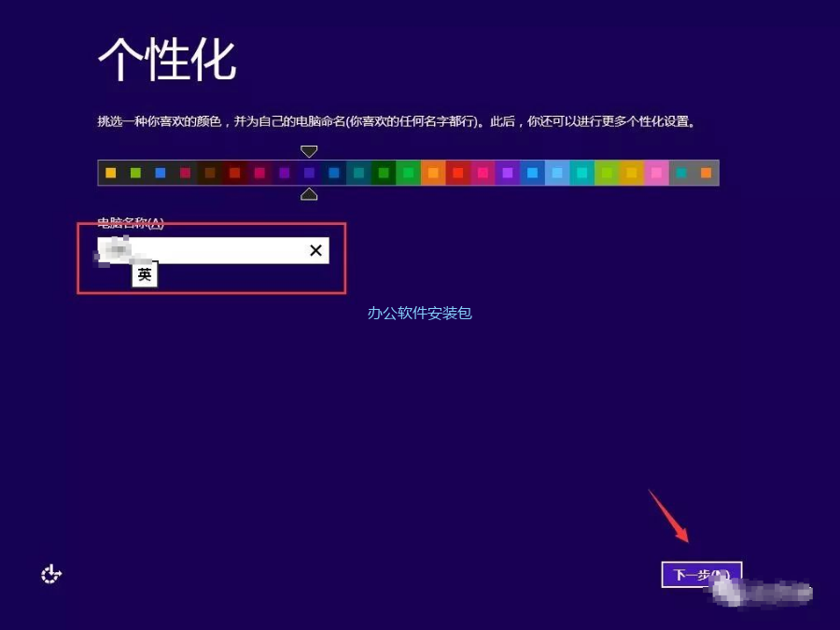
Task: Click the 下一步 button to continue
Action: pos(700,574)
